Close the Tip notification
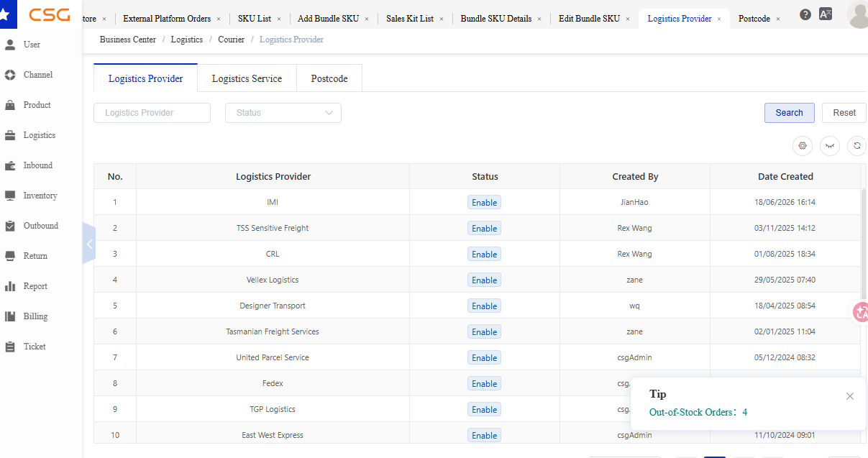868x458 pixels. click(x=850, y=396)
